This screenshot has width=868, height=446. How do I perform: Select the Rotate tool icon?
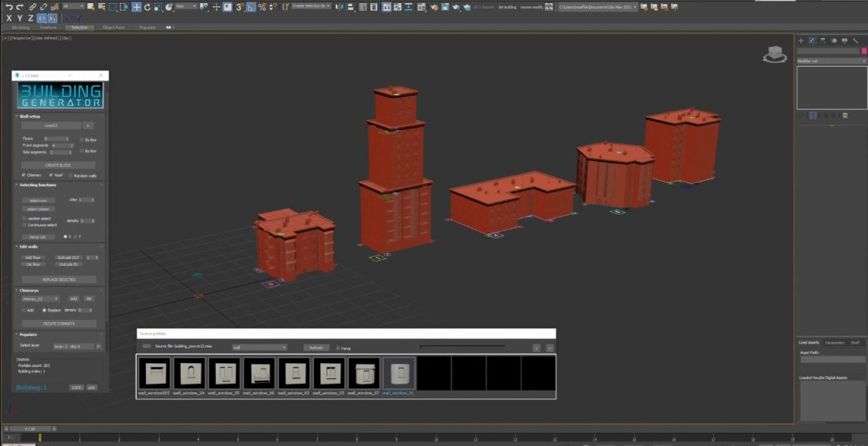click(147, 7)
